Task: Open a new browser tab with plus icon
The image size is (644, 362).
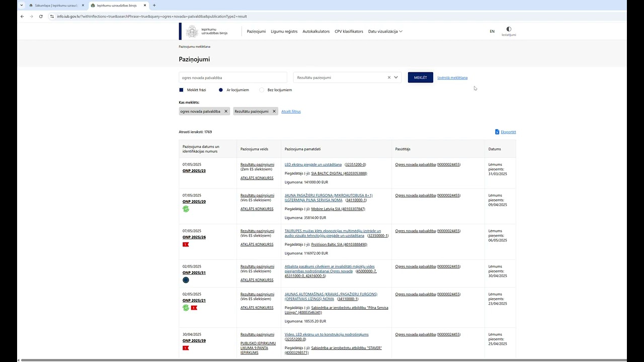Action: tap(154, 5)
